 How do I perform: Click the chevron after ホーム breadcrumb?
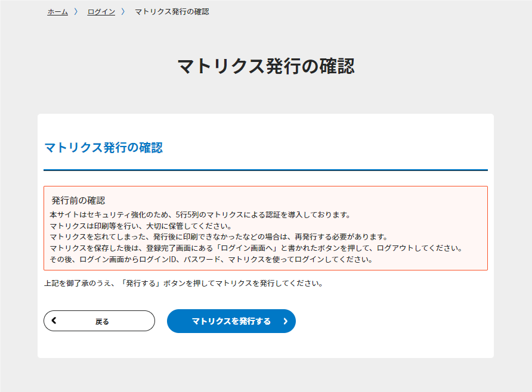point(76,12)
